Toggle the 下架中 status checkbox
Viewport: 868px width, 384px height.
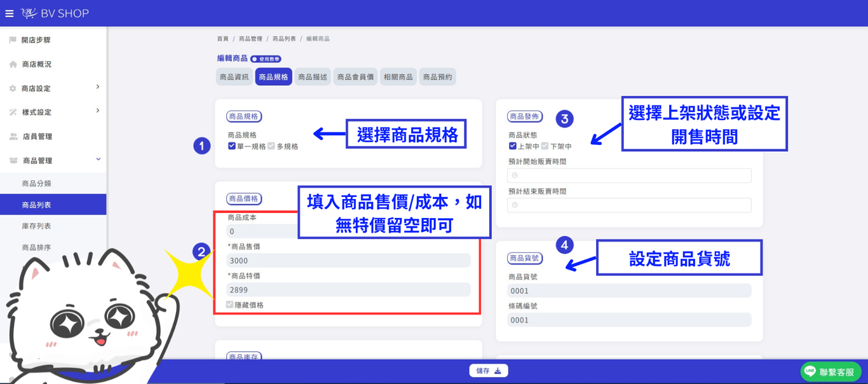point(545,146)
